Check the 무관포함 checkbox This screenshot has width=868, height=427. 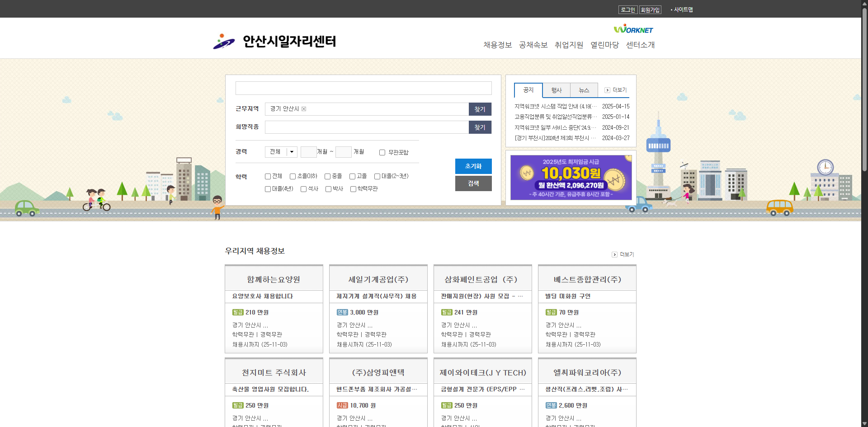tap(382, 152)
